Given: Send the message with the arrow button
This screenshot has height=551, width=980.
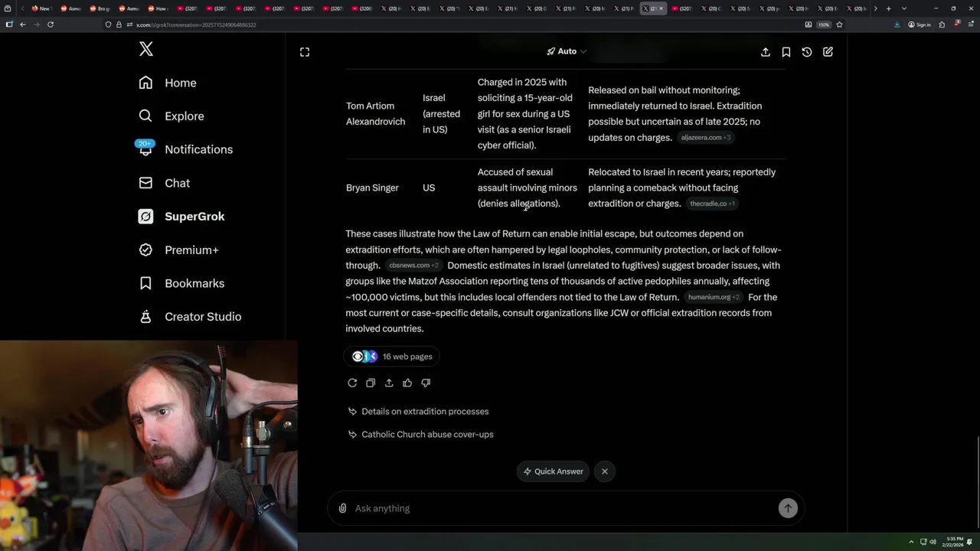Looking at the screenshot, I should [788, 508].
